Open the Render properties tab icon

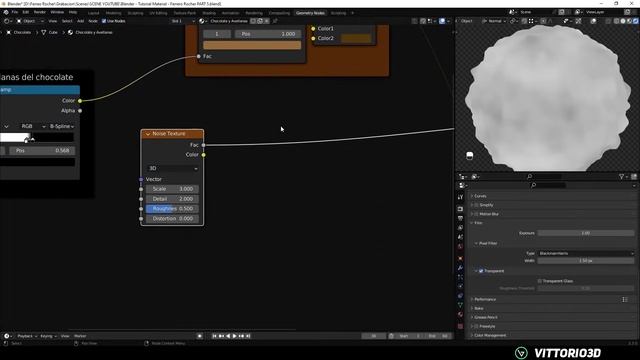click(x=460, y=209)
